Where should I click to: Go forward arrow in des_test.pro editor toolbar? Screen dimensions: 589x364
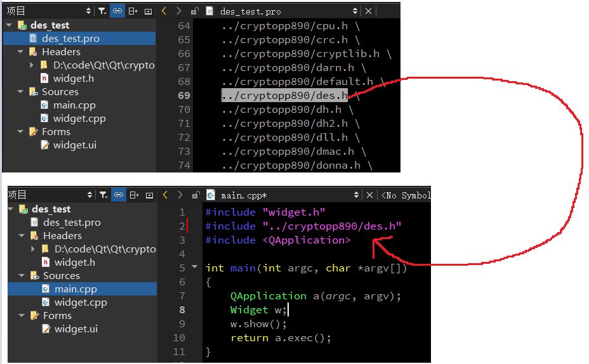178,11
